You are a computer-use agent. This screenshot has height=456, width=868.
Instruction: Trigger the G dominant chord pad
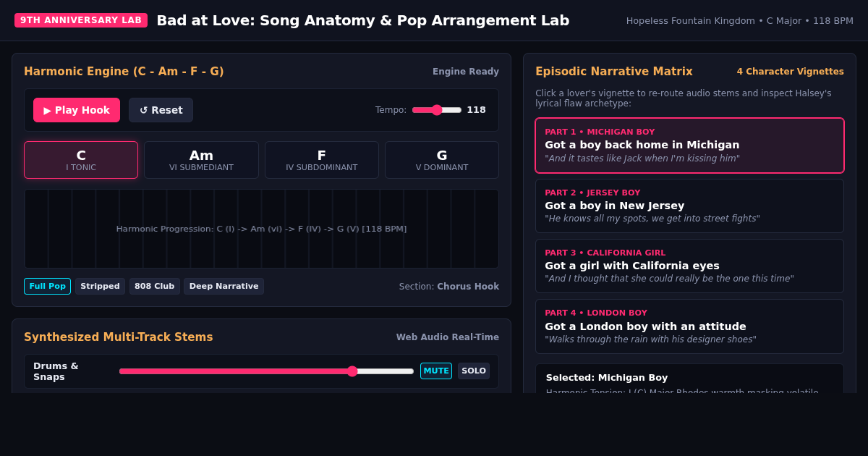(442, 160)
